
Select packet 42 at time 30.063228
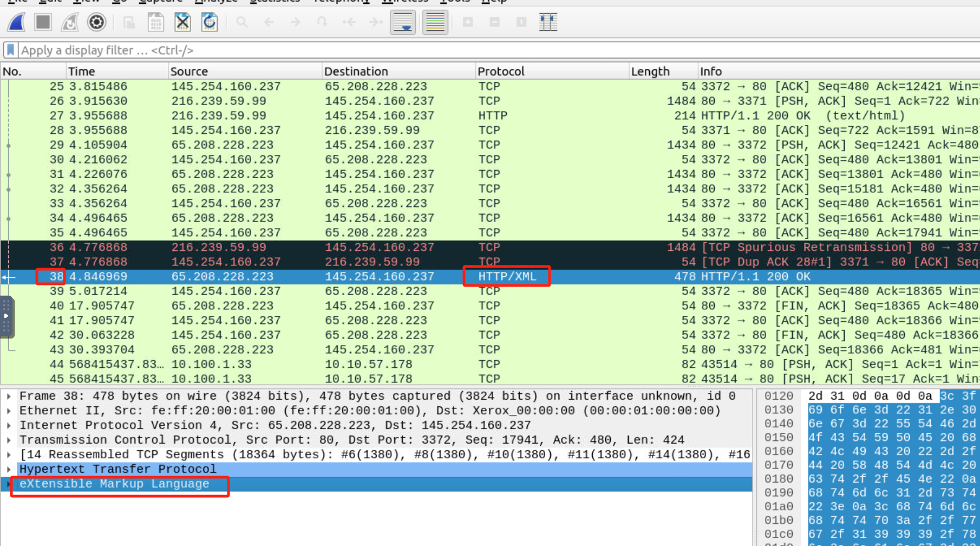coord(490,335)
